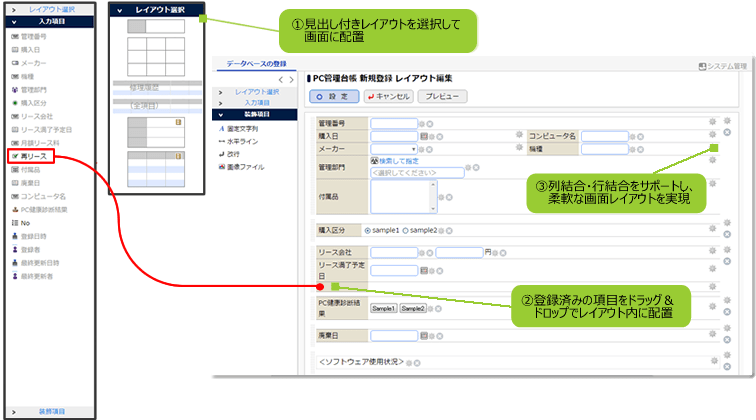Click the 円 amount input field

(x=459, y=253)
